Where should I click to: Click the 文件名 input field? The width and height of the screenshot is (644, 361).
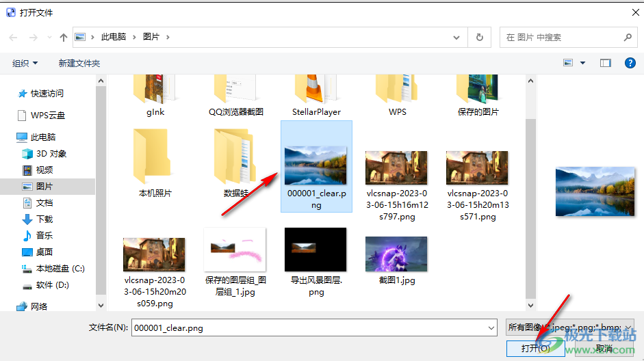(314, 327)
